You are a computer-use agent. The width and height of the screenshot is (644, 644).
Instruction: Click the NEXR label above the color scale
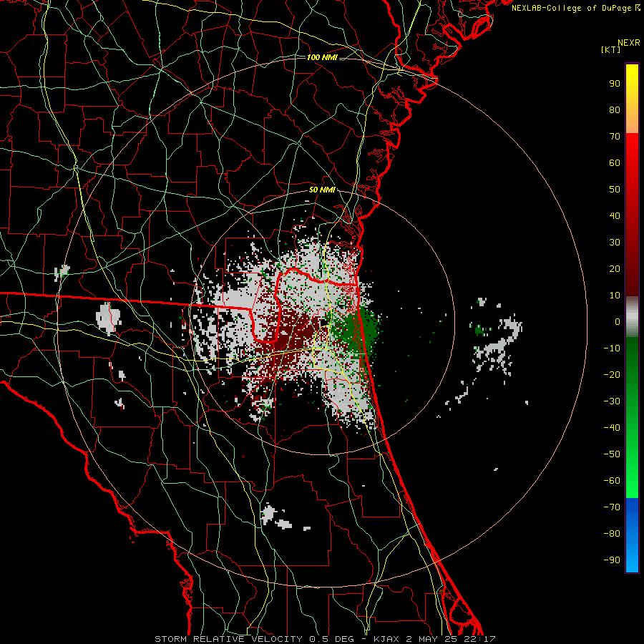[x=628, y=43]
